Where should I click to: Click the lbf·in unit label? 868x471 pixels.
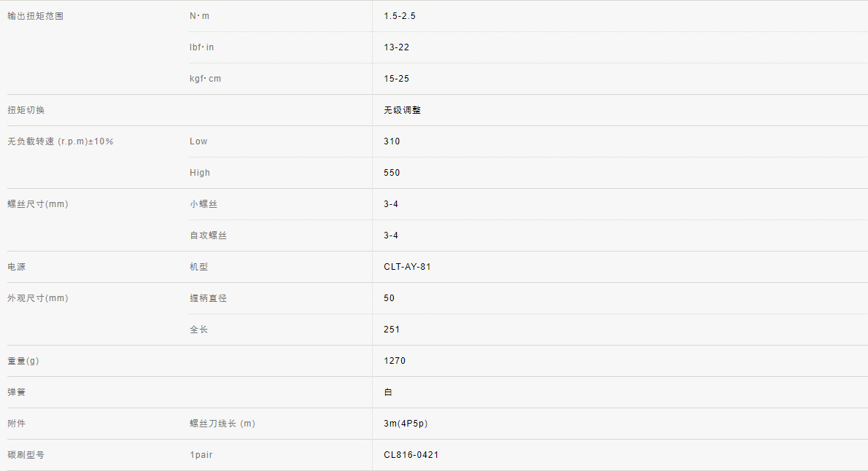coord(202,47)
